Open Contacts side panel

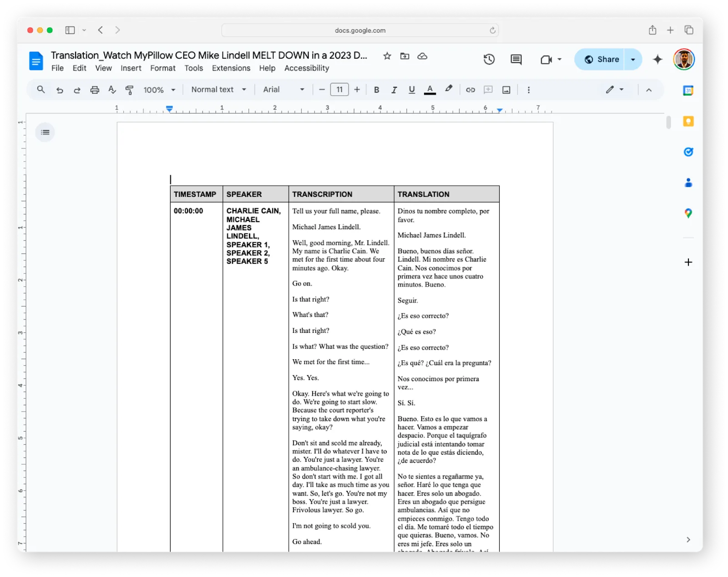[x=688, y=183]
